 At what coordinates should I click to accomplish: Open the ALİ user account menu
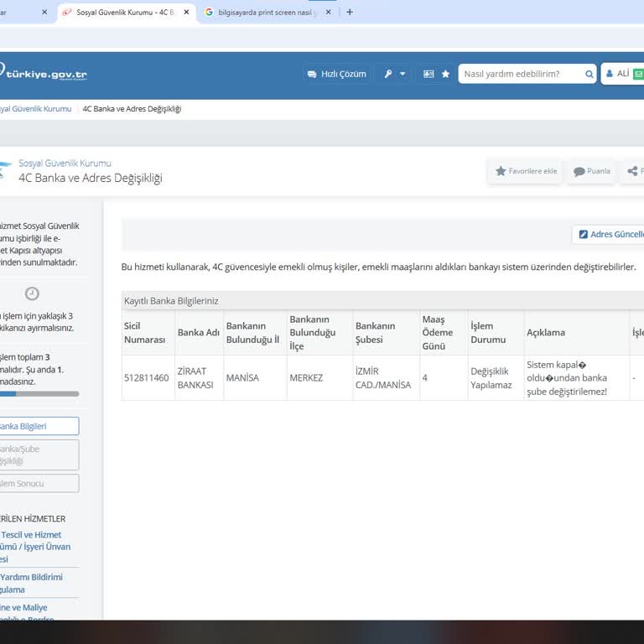click(x=618, y=74)
